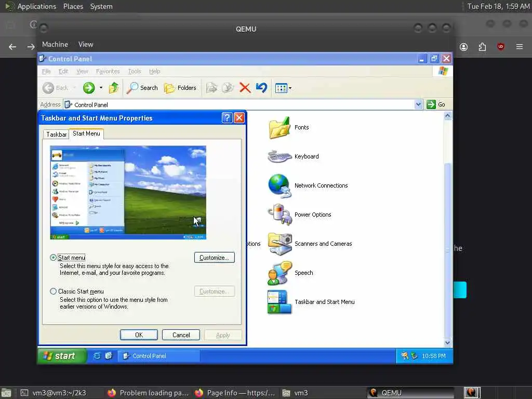Open the Places menu in top panel

point(73,6)
